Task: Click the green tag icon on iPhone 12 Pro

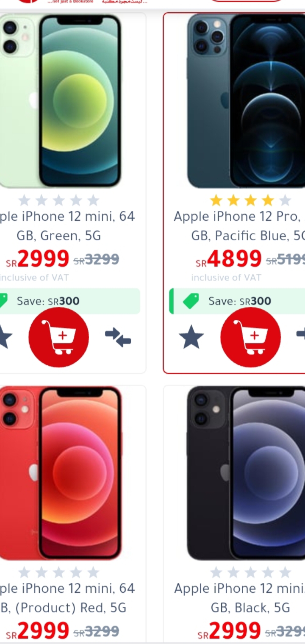Action: (x=191, y=301)
